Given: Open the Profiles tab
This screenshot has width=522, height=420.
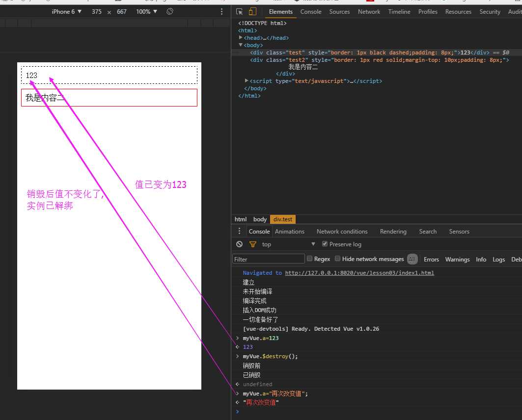Looking at the screenshot, I should point(428,12).
